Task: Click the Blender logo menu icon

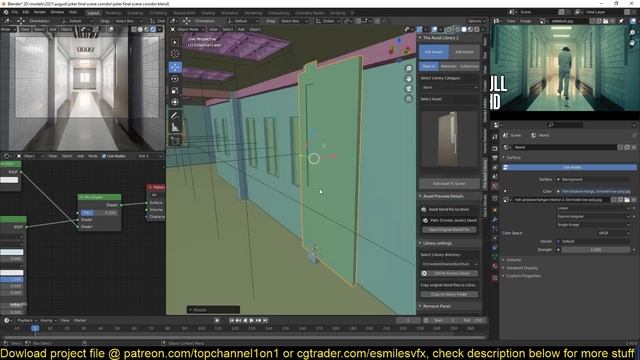Action: tap(6, 12)
